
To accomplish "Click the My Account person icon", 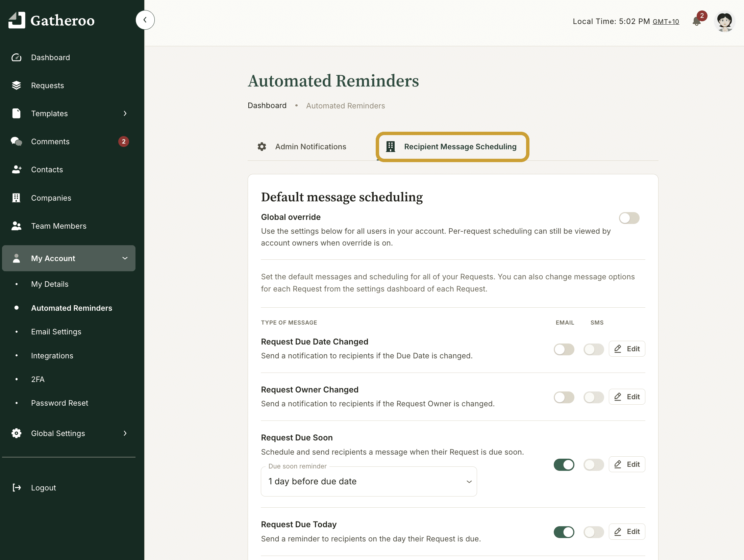I will pyautogui.click(x=16, y=258).
